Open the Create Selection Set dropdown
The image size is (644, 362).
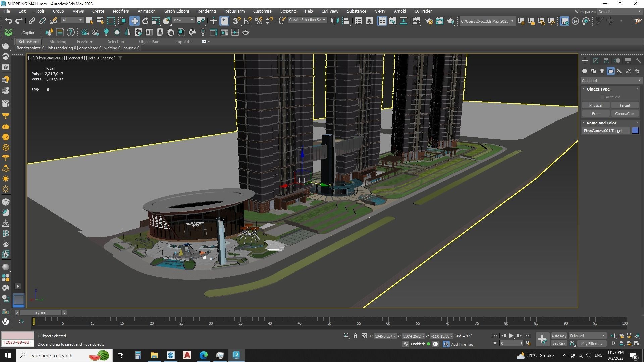pos(307,20)
